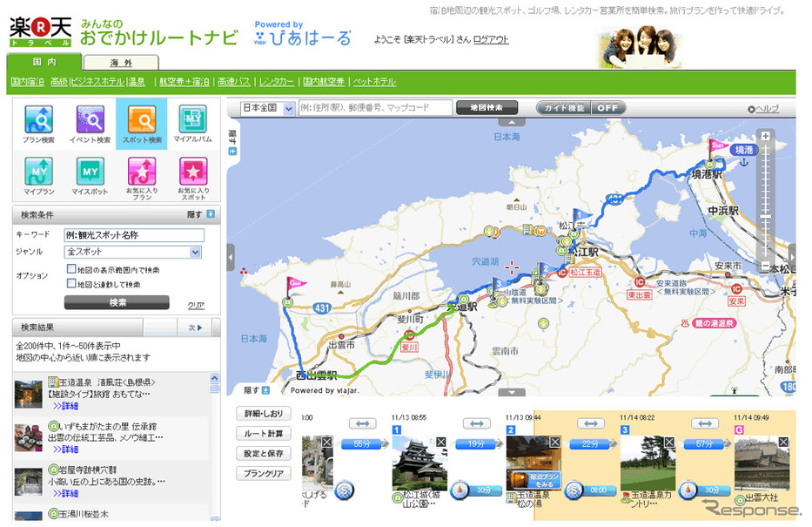Image resolution: width=812 pixels, height=527 pixels.
Task: Click クリア to reset search
Action: [196, 305]
